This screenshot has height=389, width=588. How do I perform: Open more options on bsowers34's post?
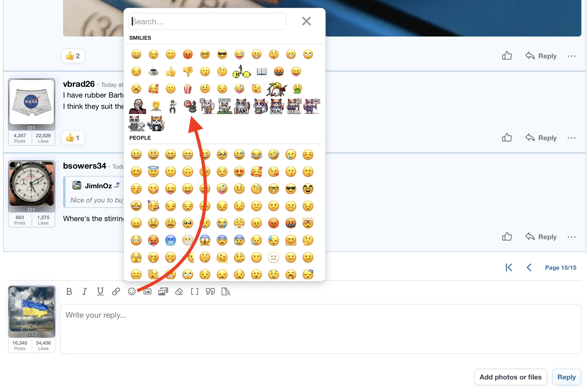coord(571,237)
